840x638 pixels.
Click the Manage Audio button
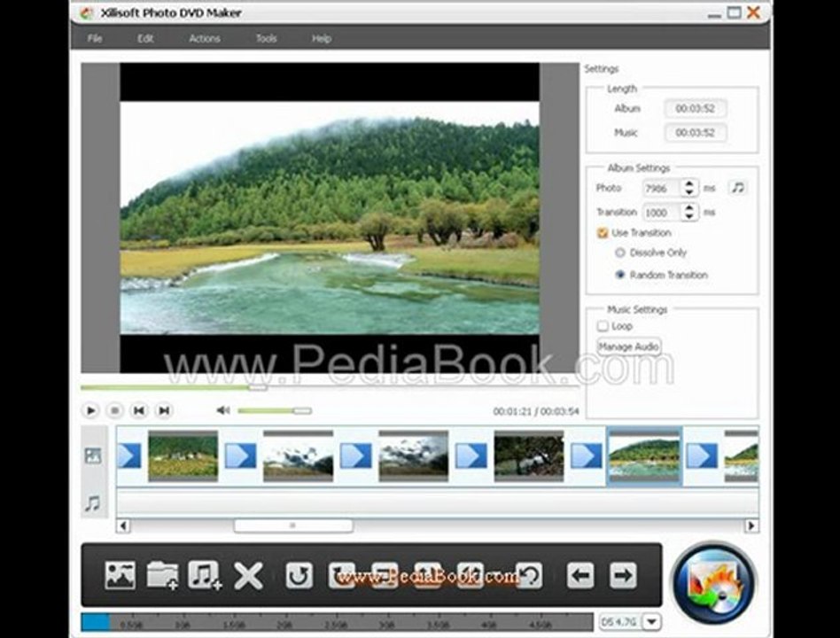(x=628, y=346)
